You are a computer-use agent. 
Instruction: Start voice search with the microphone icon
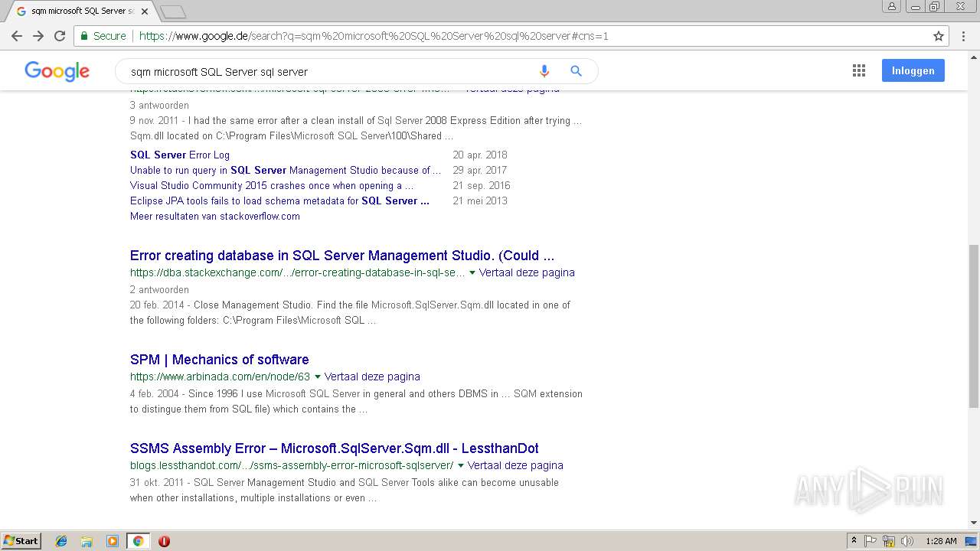click(x=544, y=71)
